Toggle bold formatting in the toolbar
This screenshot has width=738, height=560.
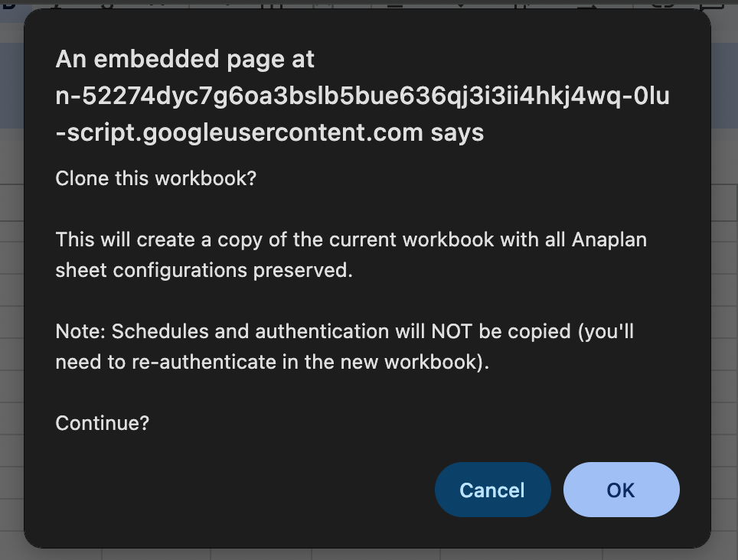tap(8, 4)
